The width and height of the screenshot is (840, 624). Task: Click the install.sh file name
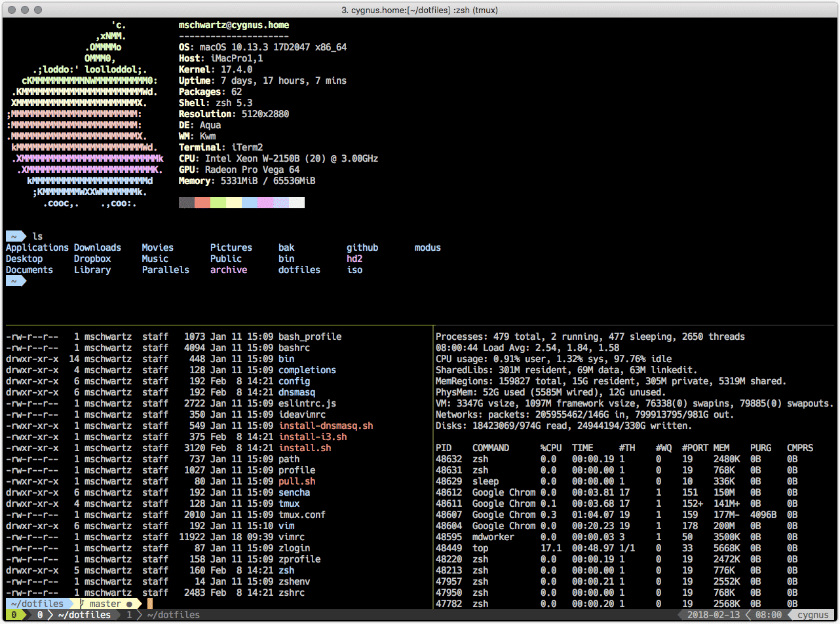pos(305,448)
